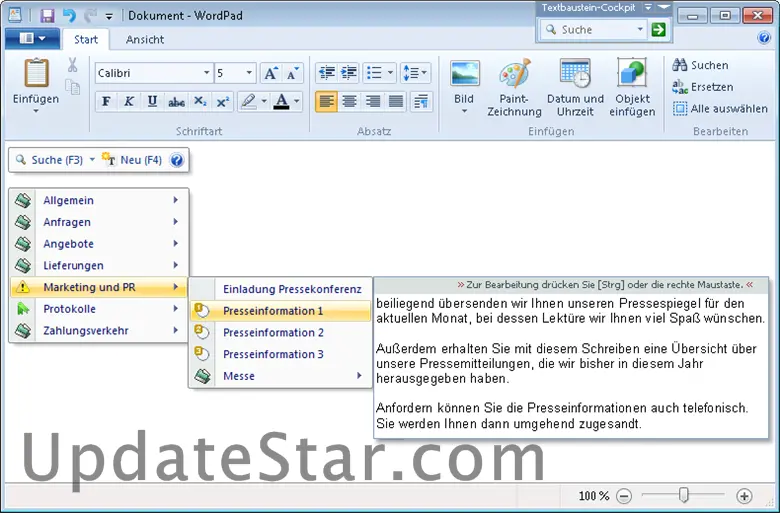This screenshot has width=780, height=513.
Task: Click Ersetzen to replace text
Action: 702,87
